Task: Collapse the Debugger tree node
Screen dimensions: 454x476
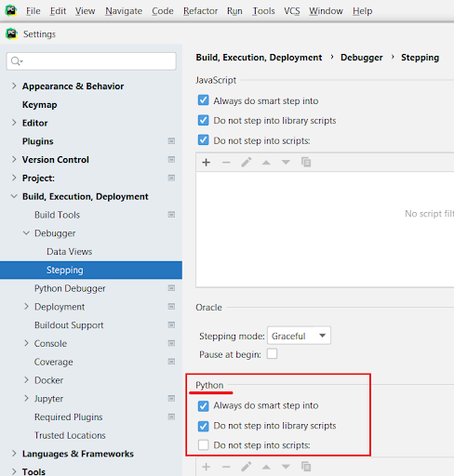Action: point(26,233)
